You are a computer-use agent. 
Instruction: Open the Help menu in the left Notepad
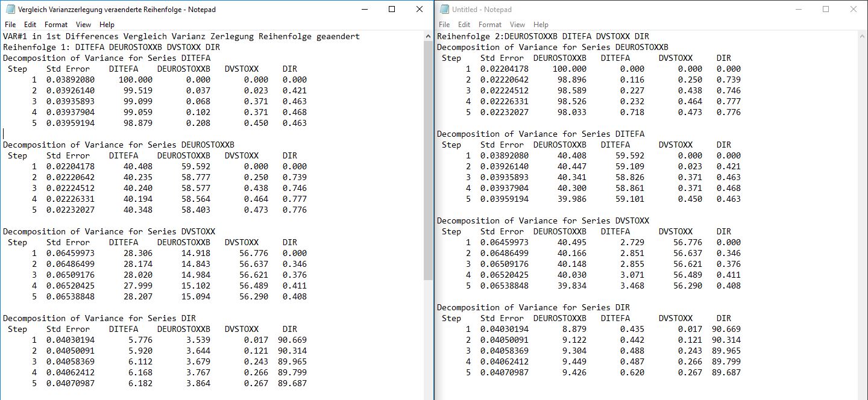107,25
